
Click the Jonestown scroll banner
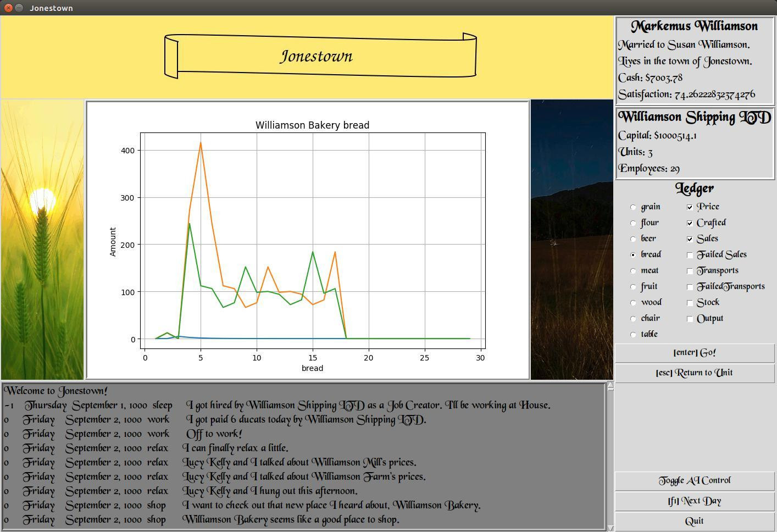(x=320, y=56)
